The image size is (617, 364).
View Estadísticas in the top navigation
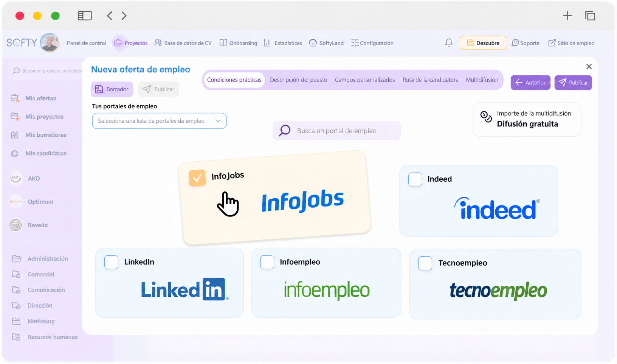283,43
